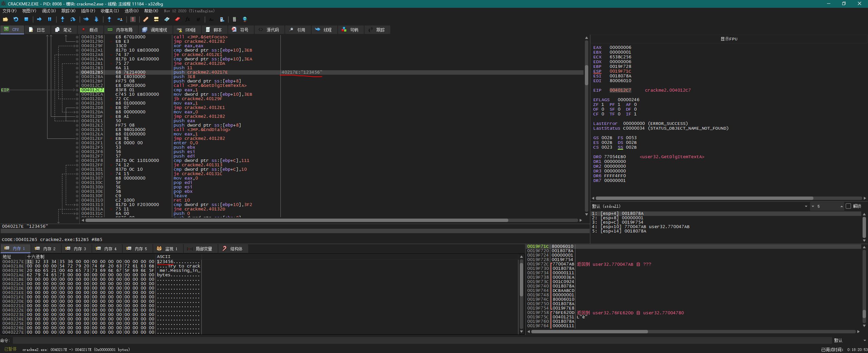Screen dimensions: 868x353
Task: Toggle breakpoint dot at address 004012B5
Action: pos(77,72)
